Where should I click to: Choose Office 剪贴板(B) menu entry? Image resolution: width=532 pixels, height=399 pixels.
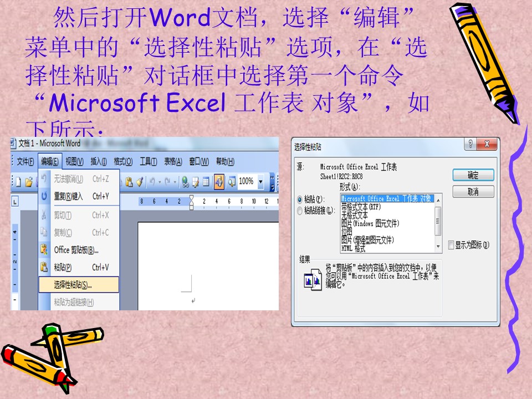pyautogui.click(x=79, y=250)
